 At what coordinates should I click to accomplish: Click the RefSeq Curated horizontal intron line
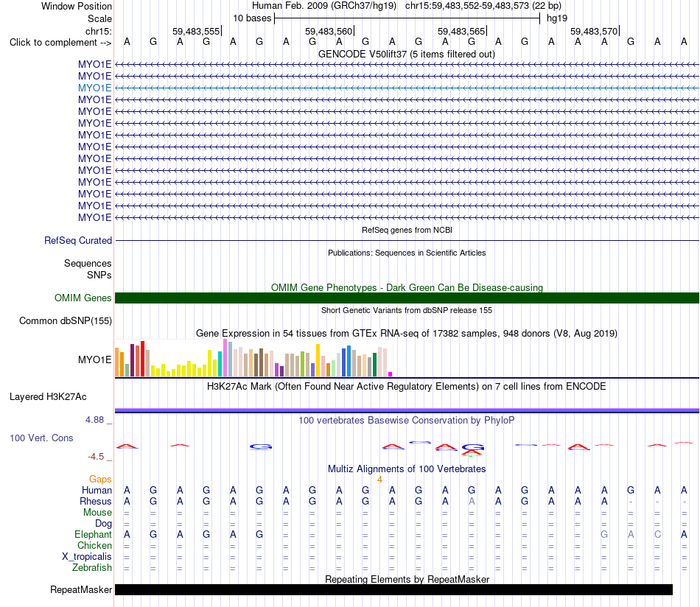407,241
